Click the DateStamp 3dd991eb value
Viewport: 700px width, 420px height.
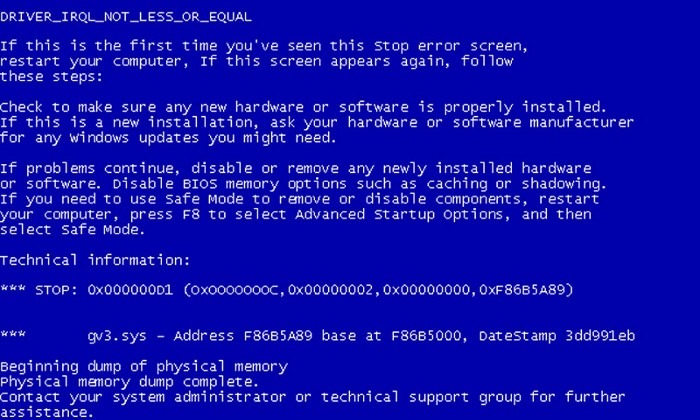pyautogui.click(x=557, y=336)
